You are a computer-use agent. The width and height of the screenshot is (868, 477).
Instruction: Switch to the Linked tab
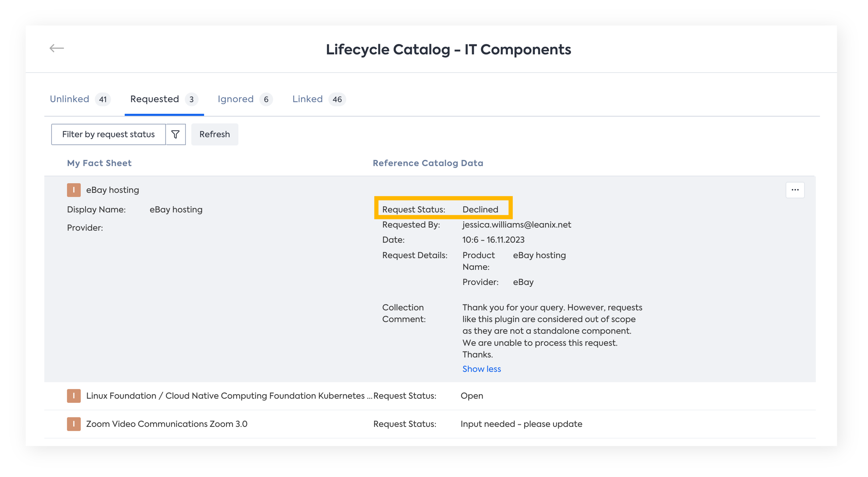(x=319, y=99)
